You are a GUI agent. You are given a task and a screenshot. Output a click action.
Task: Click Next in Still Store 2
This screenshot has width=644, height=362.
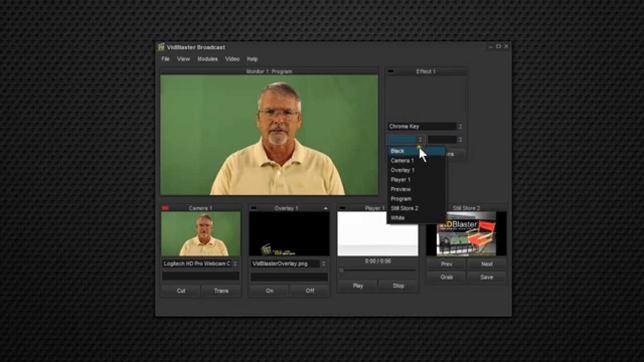click(487, 264)
